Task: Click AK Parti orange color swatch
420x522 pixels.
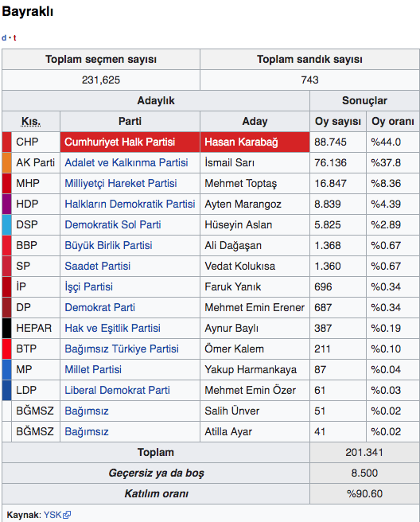Action: pyautogui.click(x=6, y=163)
